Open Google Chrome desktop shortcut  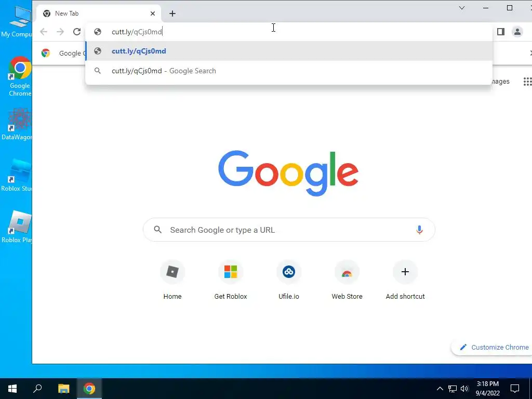point(20,77)
